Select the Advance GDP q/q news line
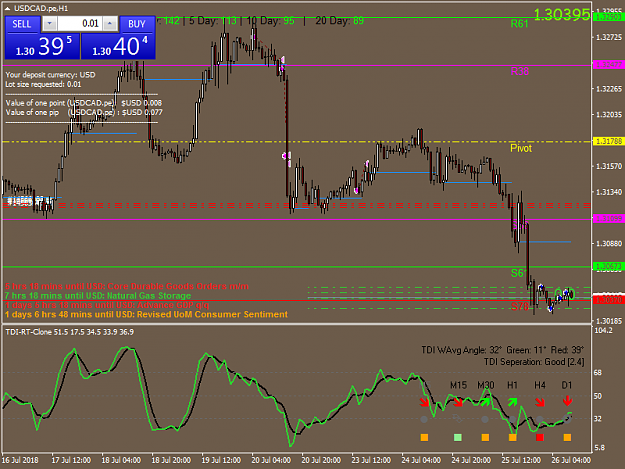This screenshot has width=625, height=469. coord(107,305)
